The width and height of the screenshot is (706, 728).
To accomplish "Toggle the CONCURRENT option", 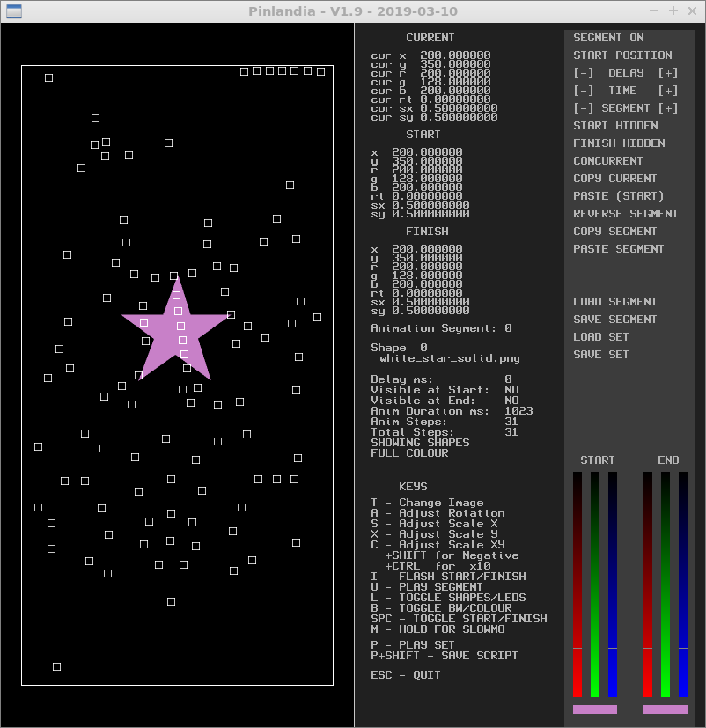I will click(x=608, y=161).
